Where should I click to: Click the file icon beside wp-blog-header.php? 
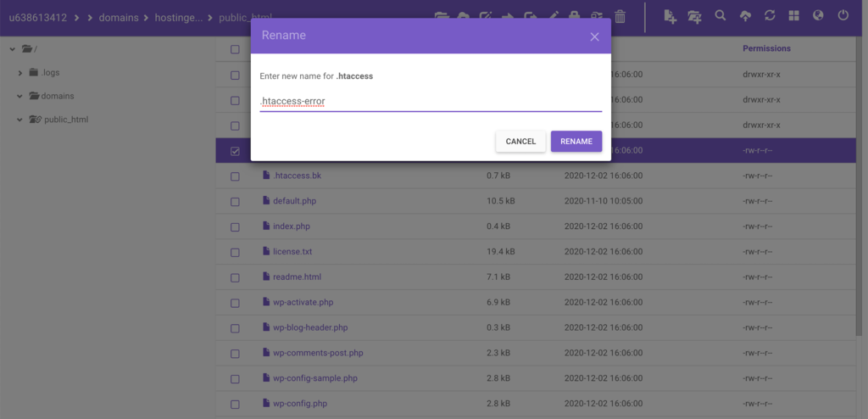(x=266, y=327)
